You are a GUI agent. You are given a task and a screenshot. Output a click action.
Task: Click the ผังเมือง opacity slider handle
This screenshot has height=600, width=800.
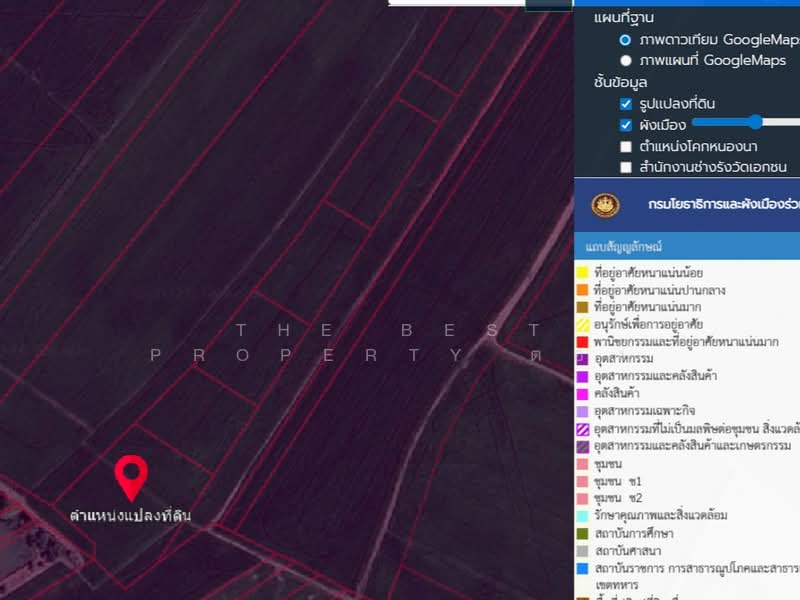757,124
